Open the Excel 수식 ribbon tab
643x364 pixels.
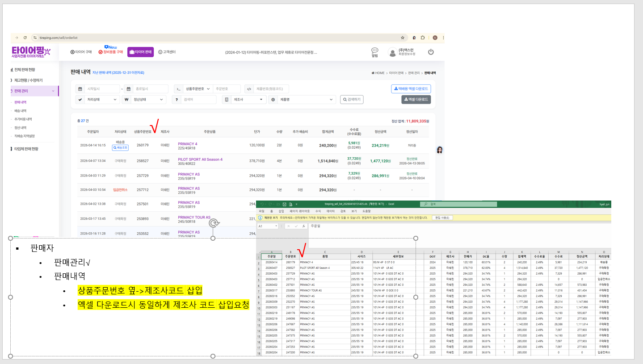tap(318, 211)
